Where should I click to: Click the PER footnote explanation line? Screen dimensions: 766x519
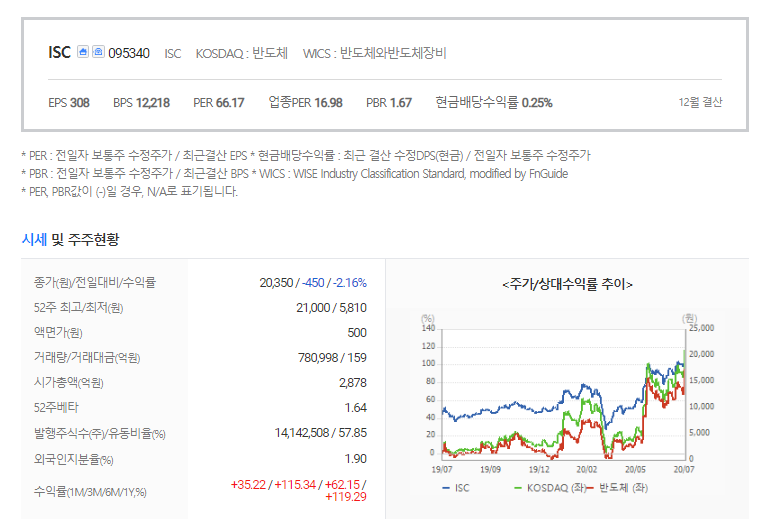coord(306,156)
